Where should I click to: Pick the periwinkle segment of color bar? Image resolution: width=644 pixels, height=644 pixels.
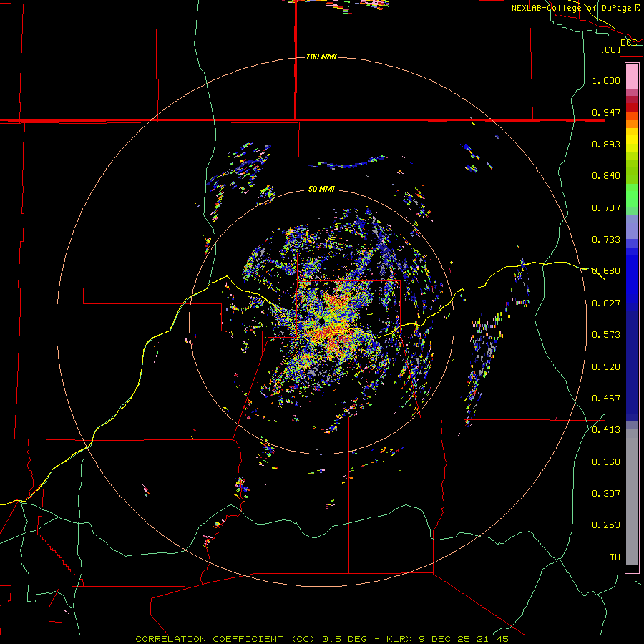tap(632, 227)
